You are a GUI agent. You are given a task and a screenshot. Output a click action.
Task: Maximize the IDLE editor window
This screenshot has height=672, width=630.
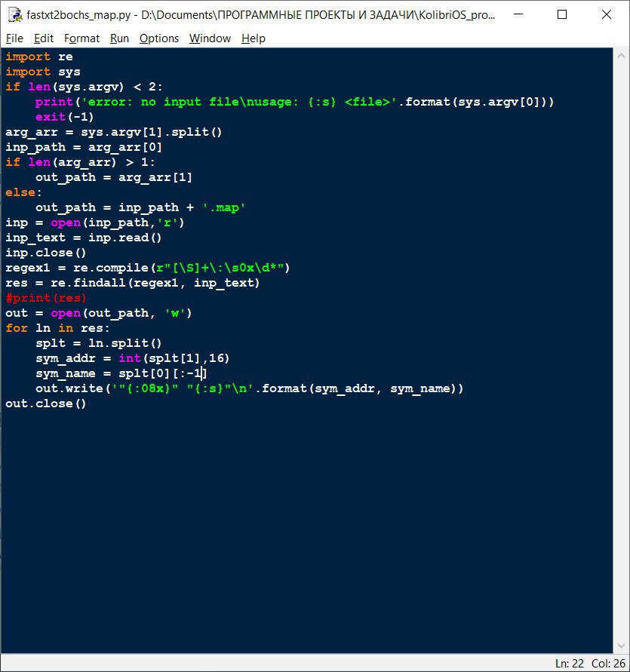[x=562, y=14]
